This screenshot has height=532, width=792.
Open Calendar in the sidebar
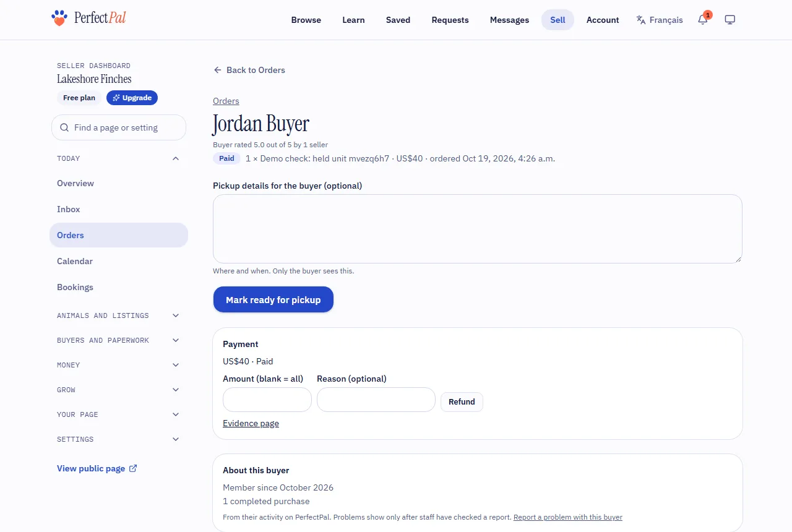coord(119,261)
